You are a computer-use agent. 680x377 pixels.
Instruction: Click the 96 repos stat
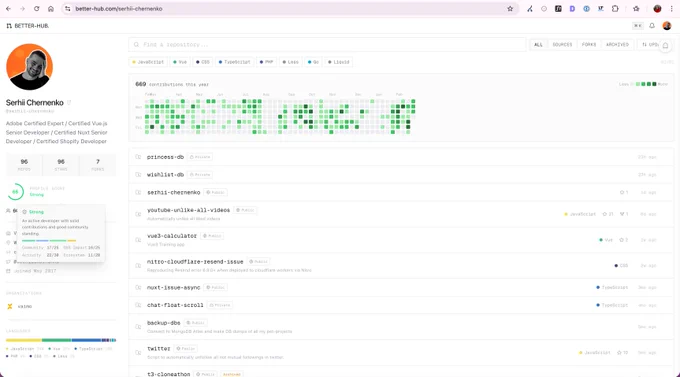[24, 165]
